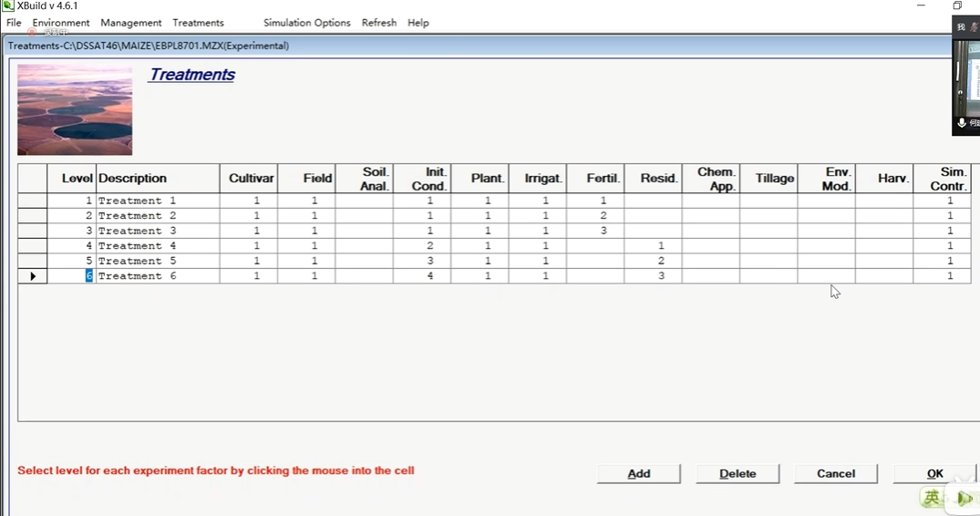
Task: Click the Delete button
Action: (738, 473)
